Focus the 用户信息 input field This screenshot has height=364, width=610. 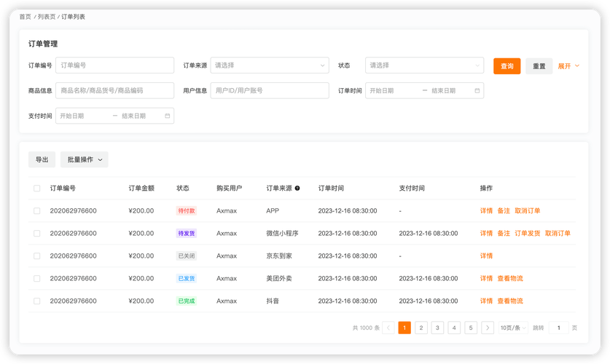270,90
